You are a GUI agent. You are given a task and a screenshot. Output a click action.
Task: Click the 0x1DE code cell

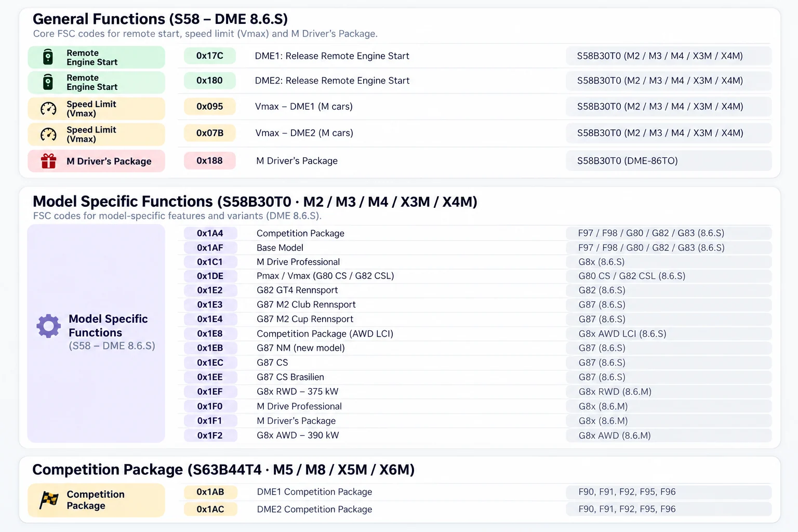point(210,276)
